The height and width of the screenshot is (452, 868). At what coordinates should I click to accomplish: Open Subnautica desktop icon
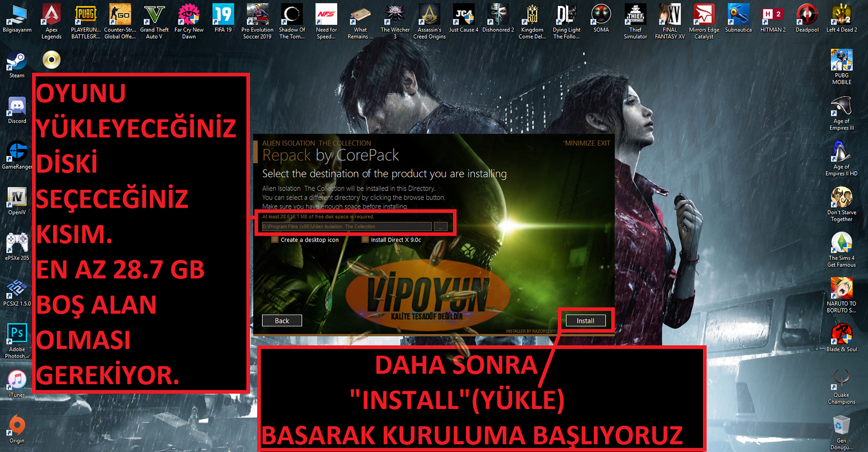[x=738, y=19]
